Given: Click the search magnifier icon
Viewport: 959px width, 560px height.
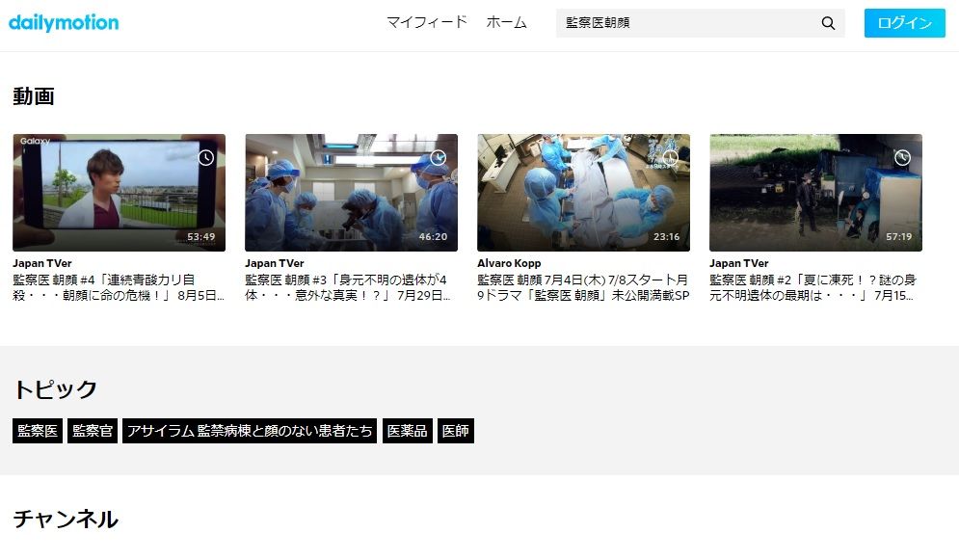Looking at the screenshot, I should 828,23.
